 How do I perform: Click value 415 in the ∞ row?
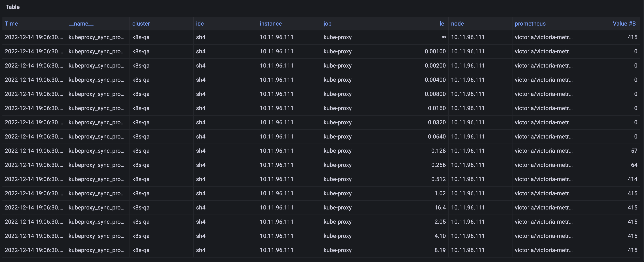coord(632,37)
